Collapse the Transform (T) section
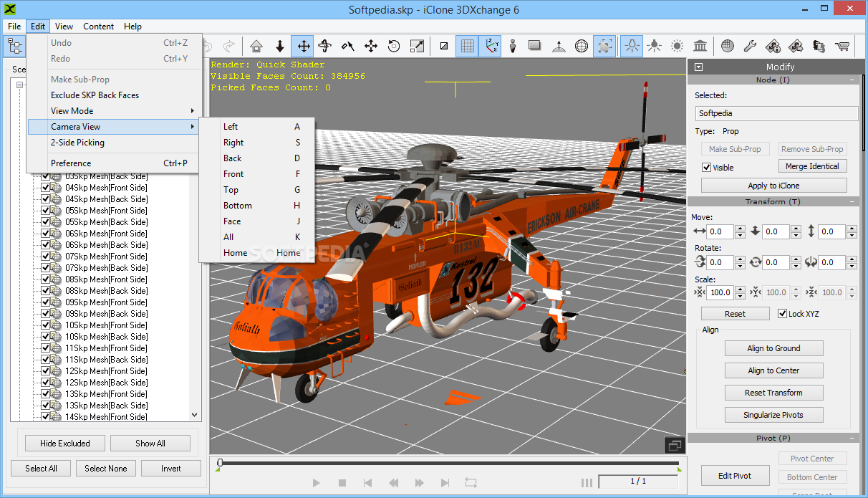868x498 pixels. coord(852,202)
